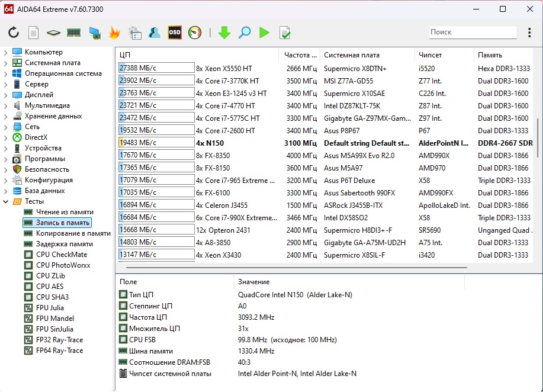The height and width of the screenshot is (392, 543).
Task: Open the memory module toolbar icon
Action: click(x=73, y=33)
